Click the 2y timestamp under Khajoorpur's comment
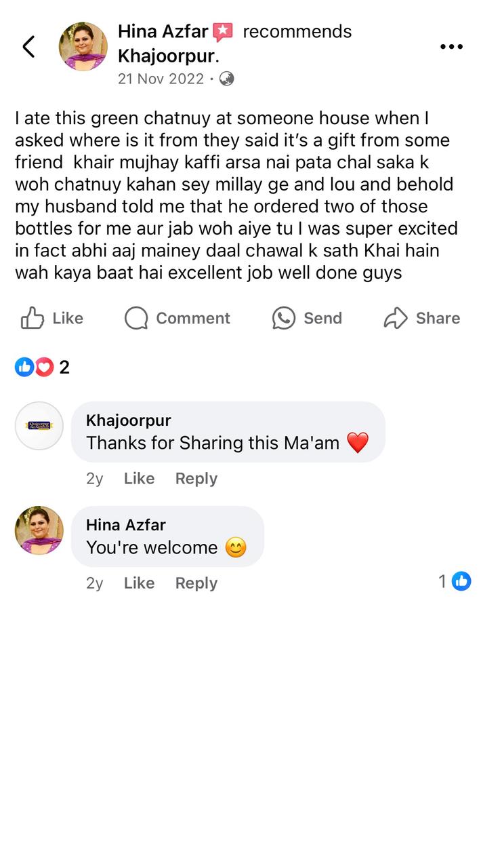Screen dimensions: 481x868 pos(94,478)
